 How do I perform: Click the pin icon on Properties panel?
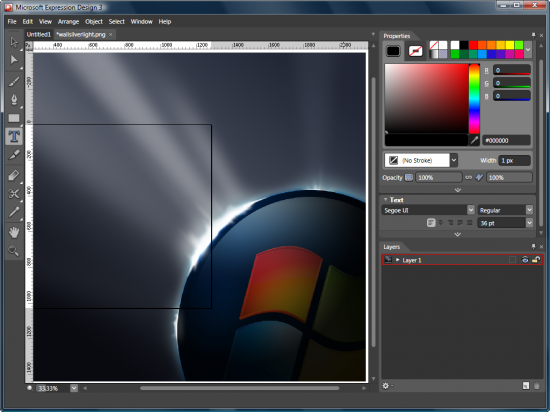534,35
